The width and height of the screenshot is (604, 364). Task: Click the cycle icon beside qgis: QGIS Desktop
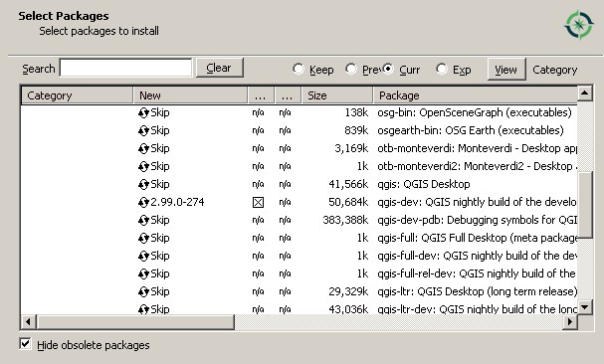tap(143, 185)
